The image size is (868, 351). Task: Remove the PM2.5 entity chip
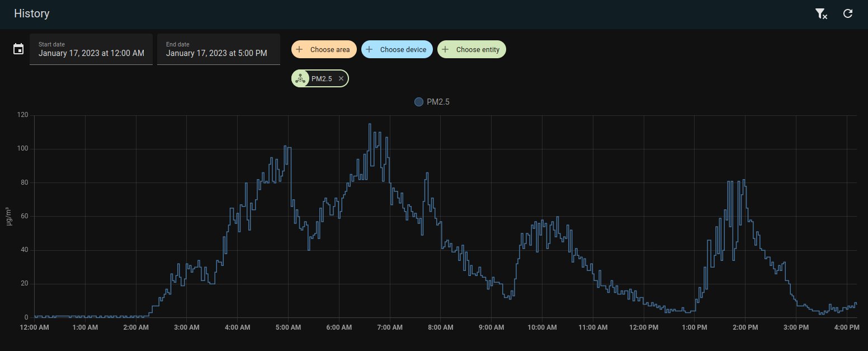[341, 78]
